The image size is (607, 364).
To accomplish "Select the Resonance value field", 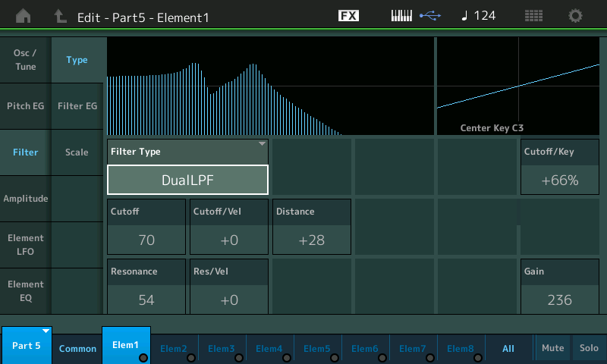I will [146, 300].
